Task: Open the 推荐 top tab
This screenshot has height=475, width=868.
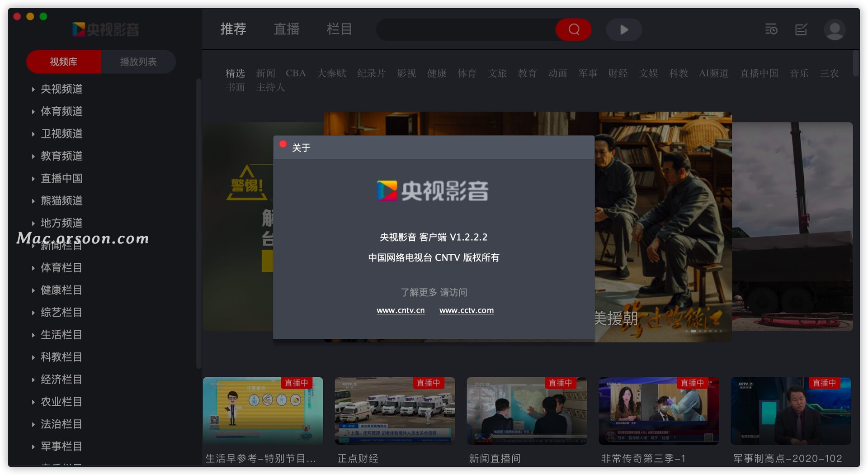Action: coord(233,29)
